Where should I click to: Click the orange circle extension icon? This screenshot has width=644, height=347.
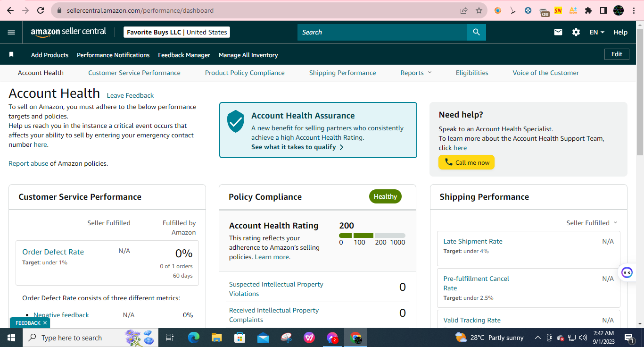498,10
